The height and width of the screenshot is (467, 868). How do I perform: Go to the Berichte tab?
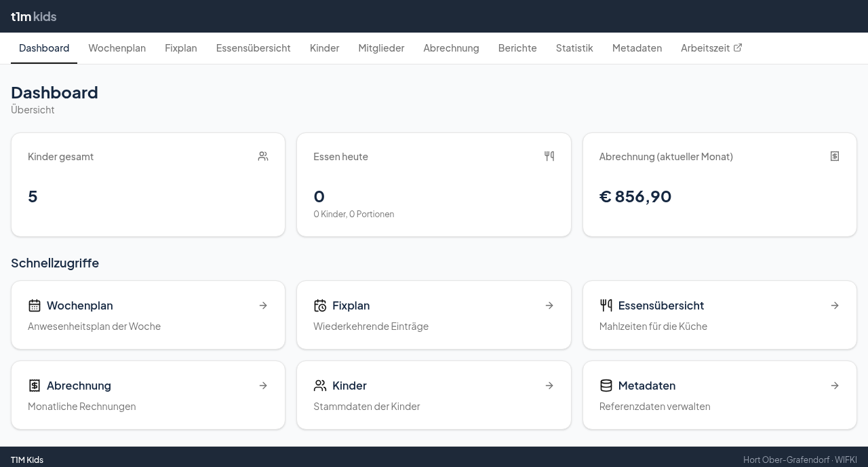pyautogui.click(x=517, y=48)
